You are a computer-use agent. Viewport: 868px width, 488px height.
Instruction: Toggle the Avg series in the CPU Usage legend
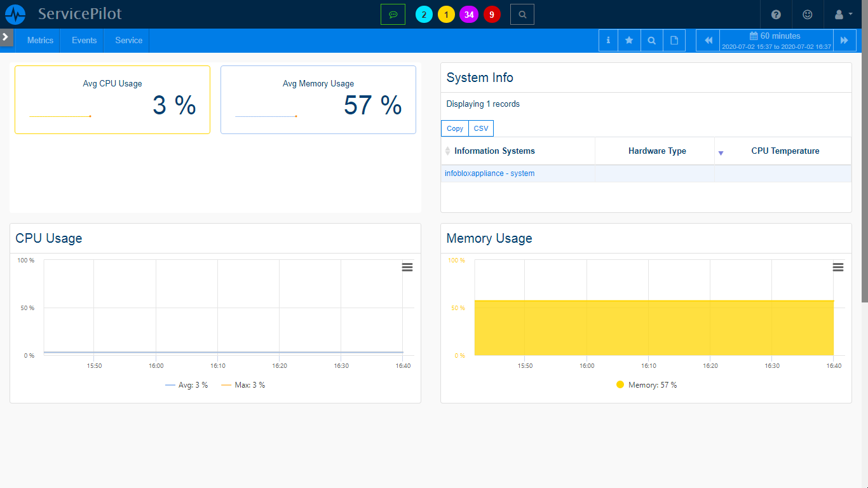[186, 385]
